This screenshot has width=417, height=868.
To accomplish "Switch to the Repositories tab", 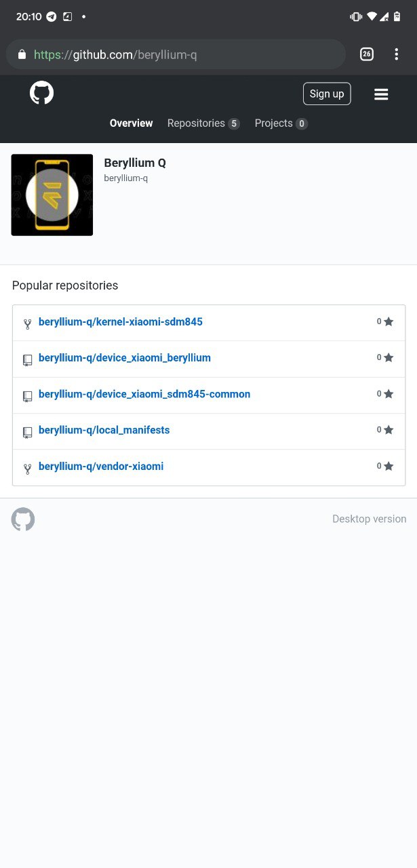I will (203, 123).
